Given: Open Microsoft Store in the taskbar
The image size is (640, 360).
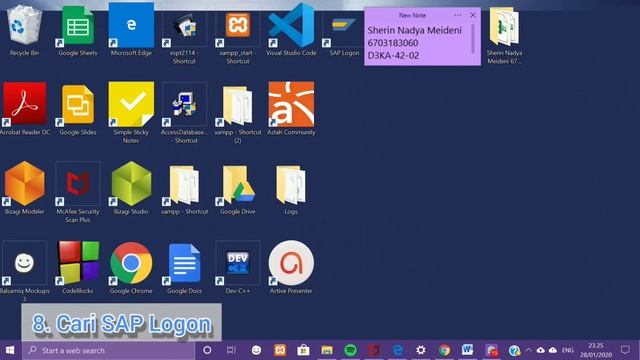Looking at the screenshot, I should 303,350.
